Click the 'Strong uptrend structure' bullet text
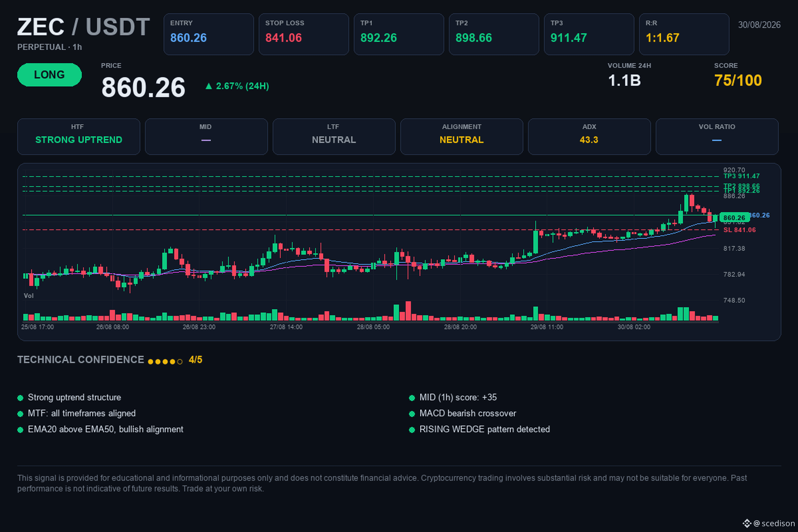The image size is (798, 532). coord(74,398)
